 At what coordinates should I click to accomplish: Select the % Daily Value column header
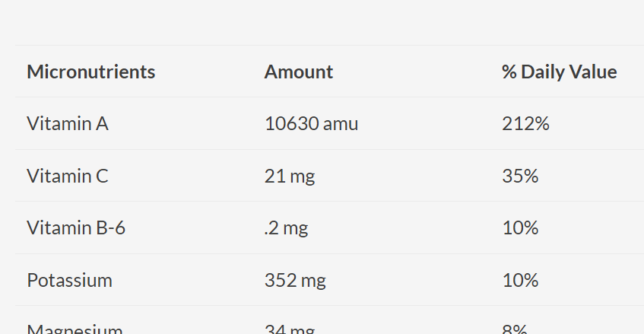(x=559, y=72)
